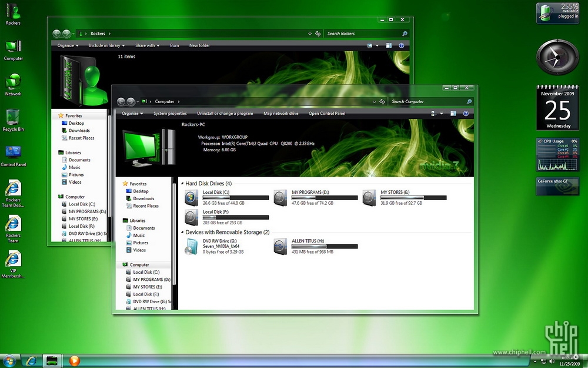Viewport: 588px width, 368px height.
Task: Click Uninstall or change a program
Action: coord(225,114)
